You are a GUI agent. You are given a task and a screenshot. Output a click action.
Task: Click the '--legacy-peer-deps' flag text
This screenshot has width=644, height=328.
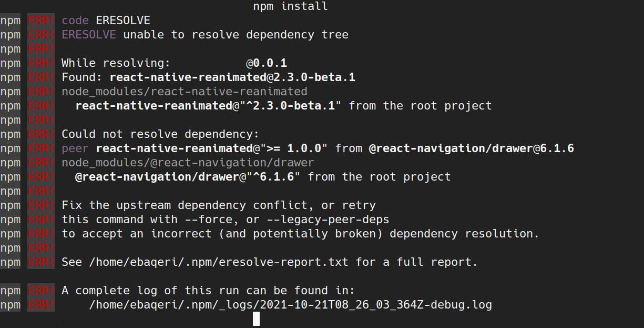click(328, 220)
